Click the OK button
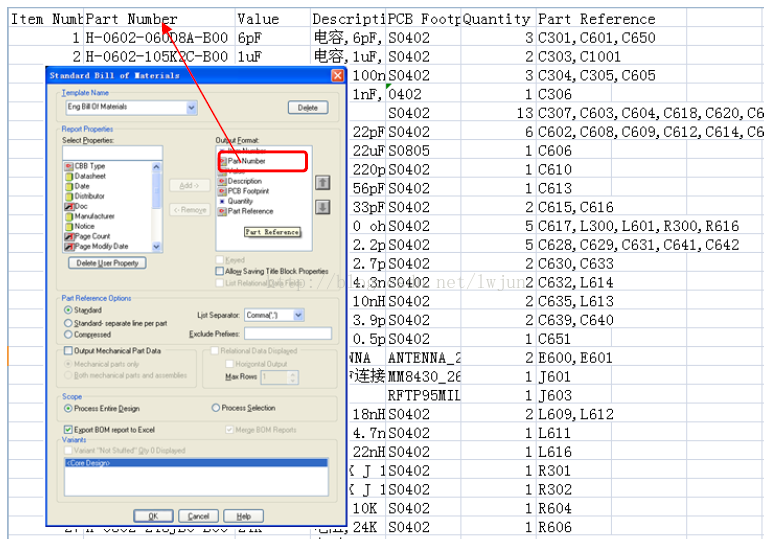This screenshot has width=772, height=543. pyautogui.click(x=153, y=516)
